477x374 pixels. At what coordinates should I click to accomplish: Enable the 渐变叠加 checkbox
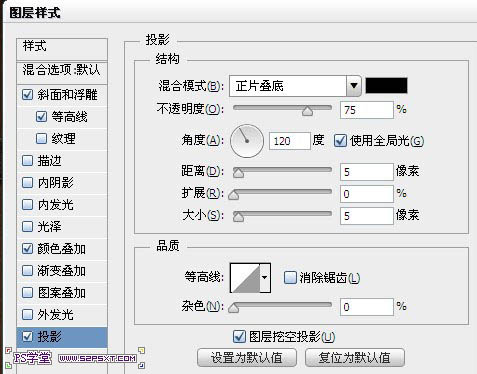click(x=27, y=270)
